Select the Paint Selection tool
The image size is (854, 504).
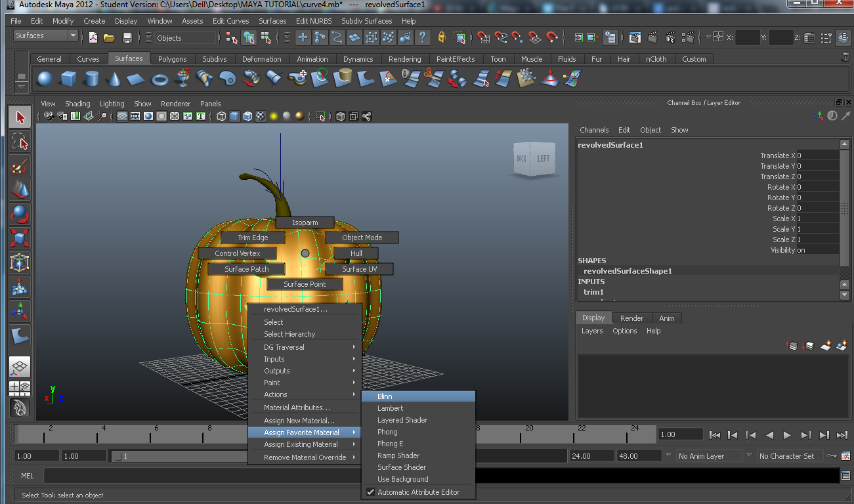pyautogui.click(x=20, y=166)
